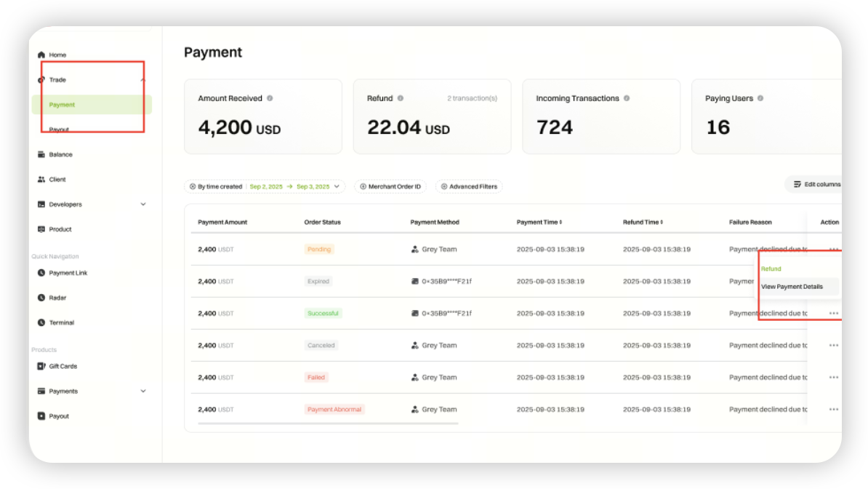Click the Radar sidebar icon

coord(41,298)
